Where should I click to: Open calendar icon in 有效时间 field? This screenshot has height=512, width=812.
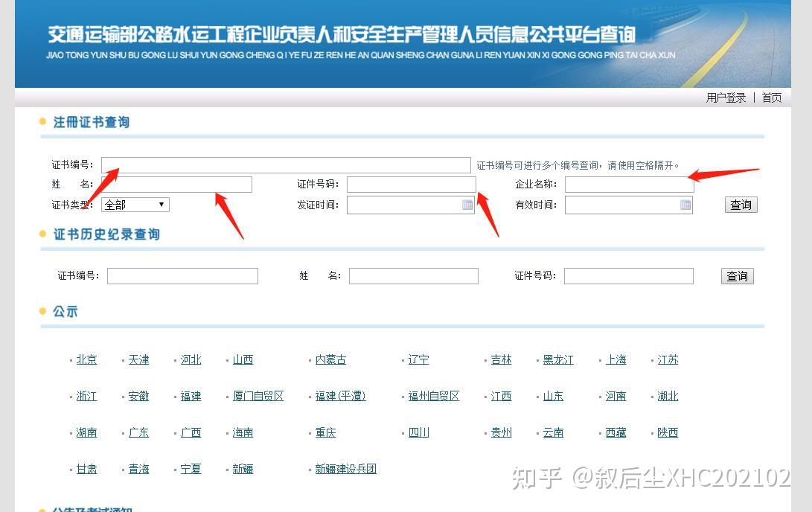[x=685, y=205]
